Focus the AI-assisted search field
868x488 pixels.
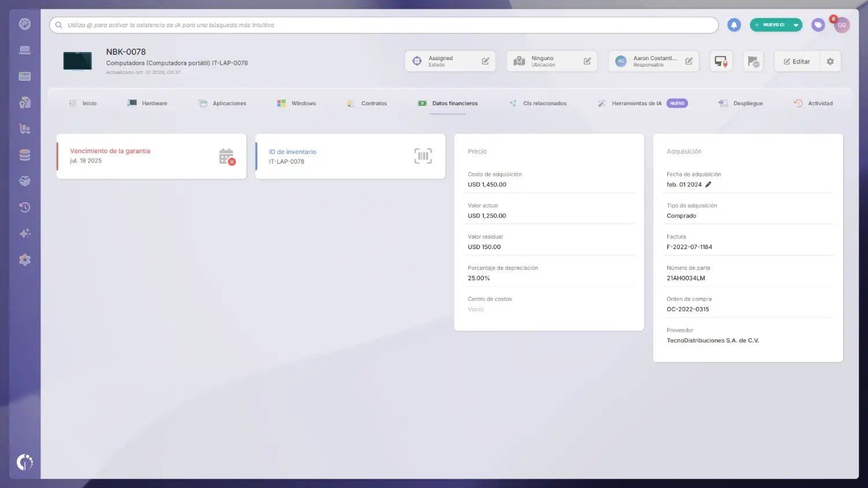[384, 25]
